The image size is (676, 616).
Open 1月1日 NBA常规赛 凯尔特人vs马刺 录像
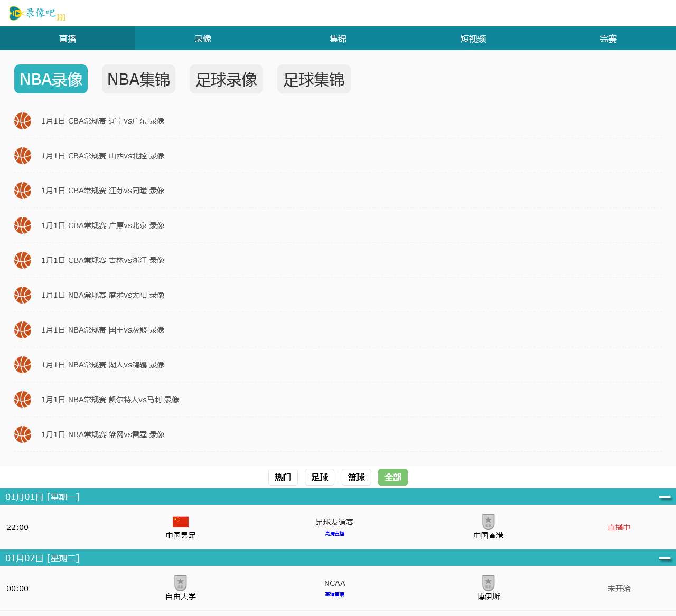(x=110, y=400)
